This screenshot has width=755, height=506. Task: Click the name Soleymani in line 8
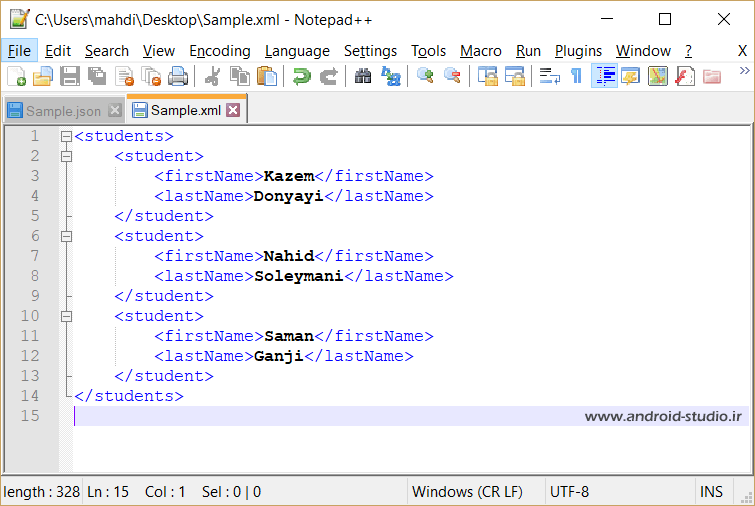299,276
